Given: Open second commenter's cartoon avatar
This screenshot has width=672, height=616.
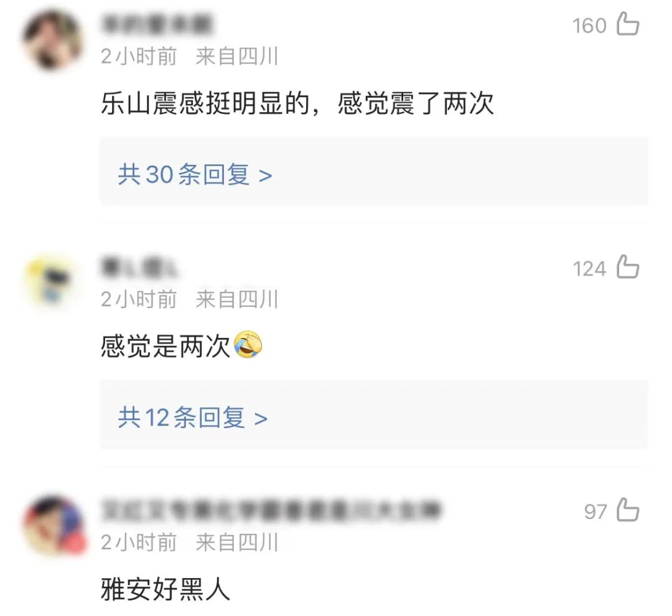Looking at the screenshot, I should pos(52,282).
